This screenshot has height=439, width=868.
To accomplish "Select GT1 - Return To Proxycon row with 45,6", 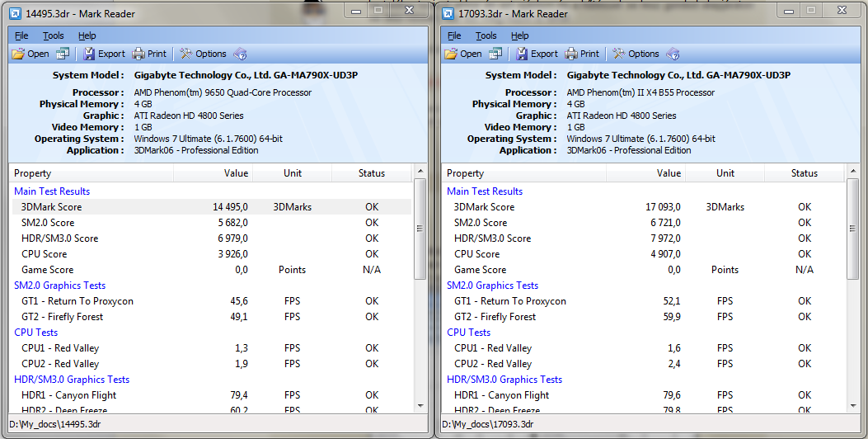I will [212, 301].
